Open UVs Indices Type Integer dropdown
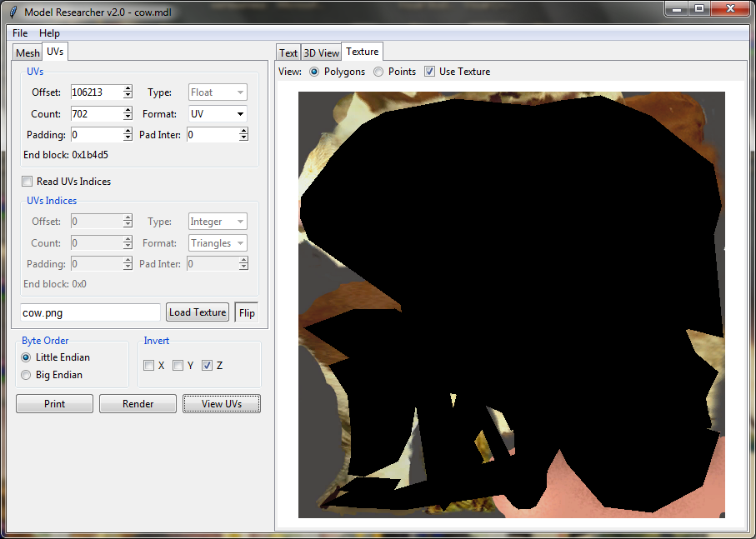Screen dimensions: 756x539 pos(218,222)
